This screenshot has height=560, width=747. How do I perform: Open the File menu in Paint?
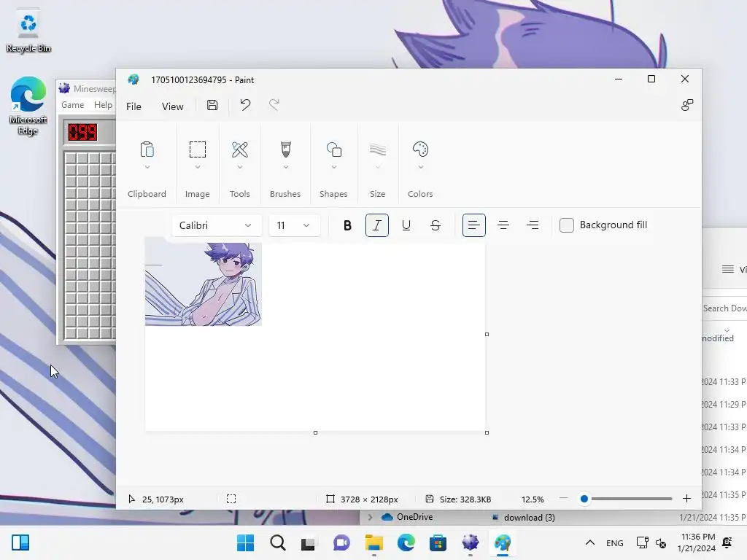tap(133, 106)
